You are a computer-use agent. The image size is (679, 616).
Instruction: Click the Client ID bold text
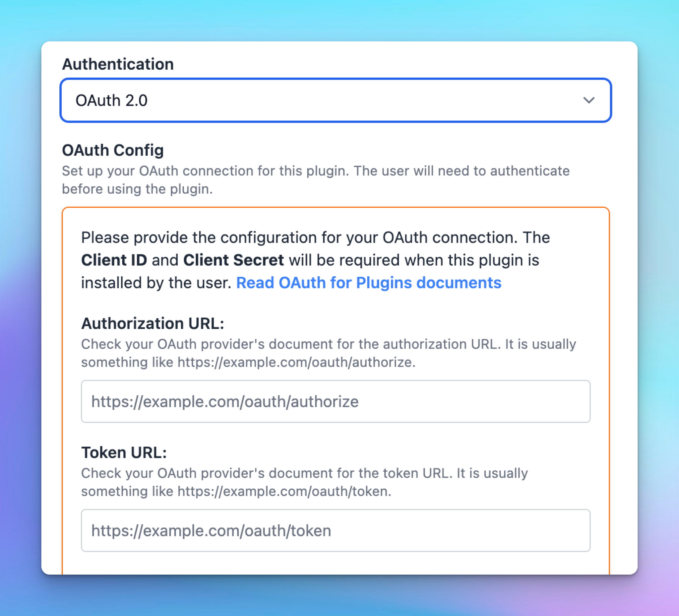[x=114, y=259]
